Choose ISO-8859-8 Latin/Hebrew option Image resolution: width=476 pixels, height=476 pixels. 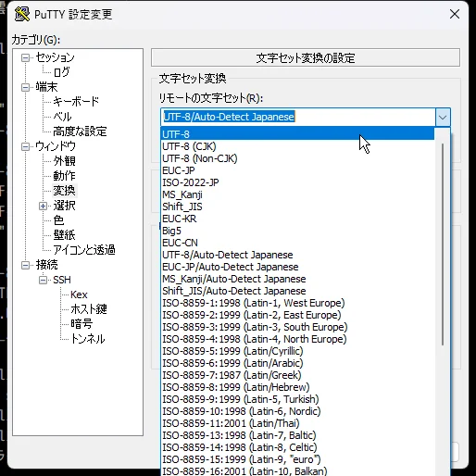[x=297, y=387]
